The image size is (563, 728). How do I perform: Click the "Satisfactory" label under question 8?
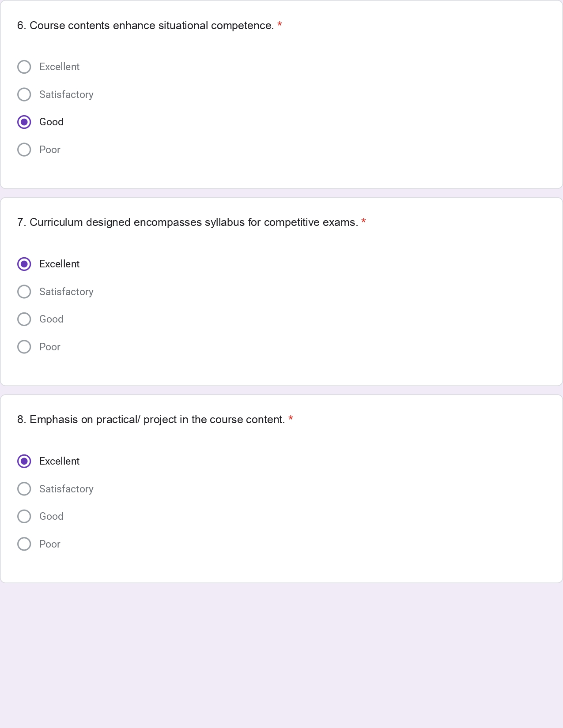66,489
